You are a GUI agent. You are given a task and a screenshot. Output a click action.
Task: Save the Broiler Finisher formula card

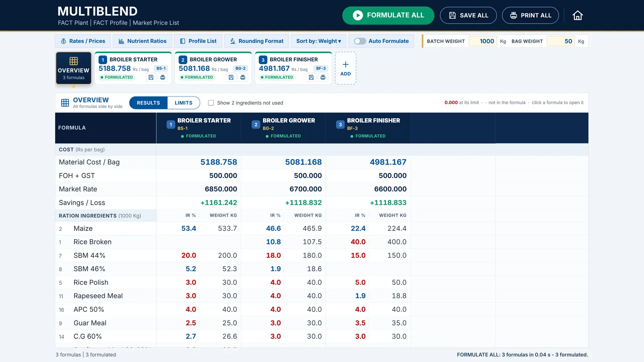(x=311, y=77)
